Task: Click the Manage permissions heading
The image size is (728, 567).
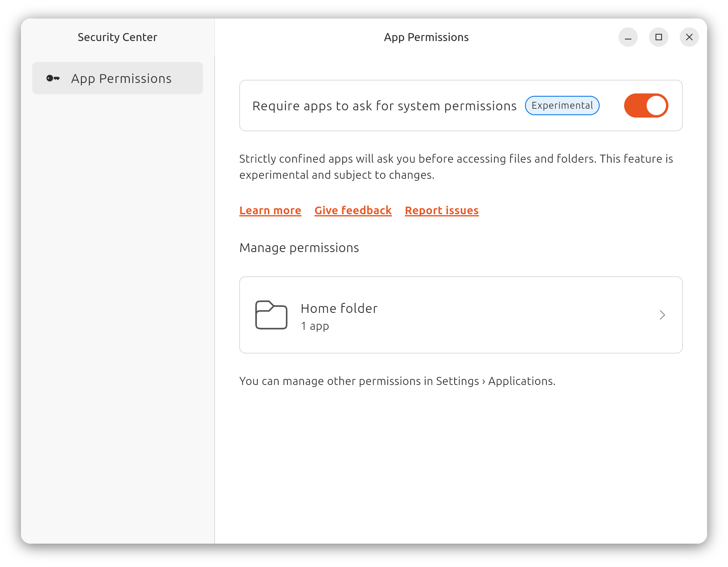Action: pos(299,248)
